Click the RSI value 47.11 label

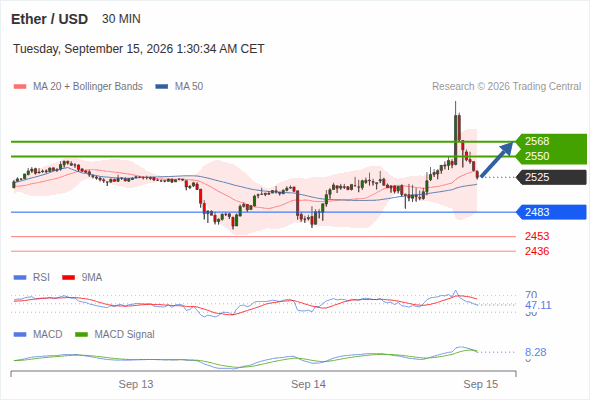(538, 305)
